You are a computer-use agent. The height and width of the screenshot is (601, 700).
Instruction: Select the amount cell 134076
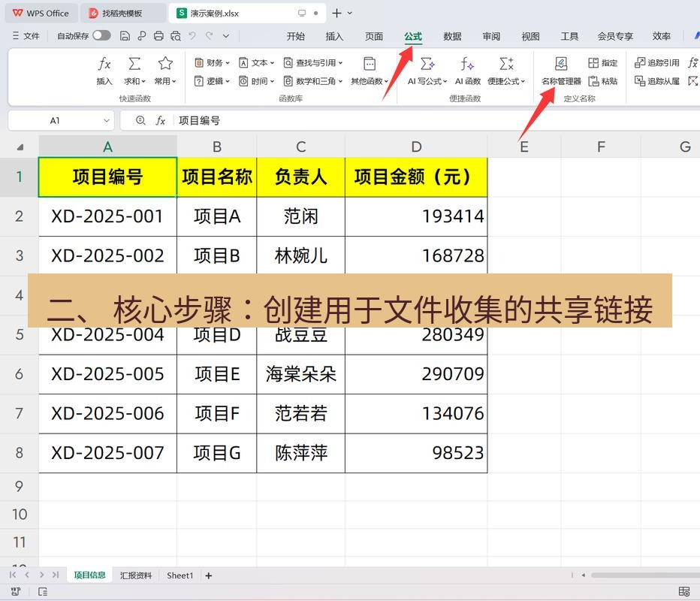[416, 413]
